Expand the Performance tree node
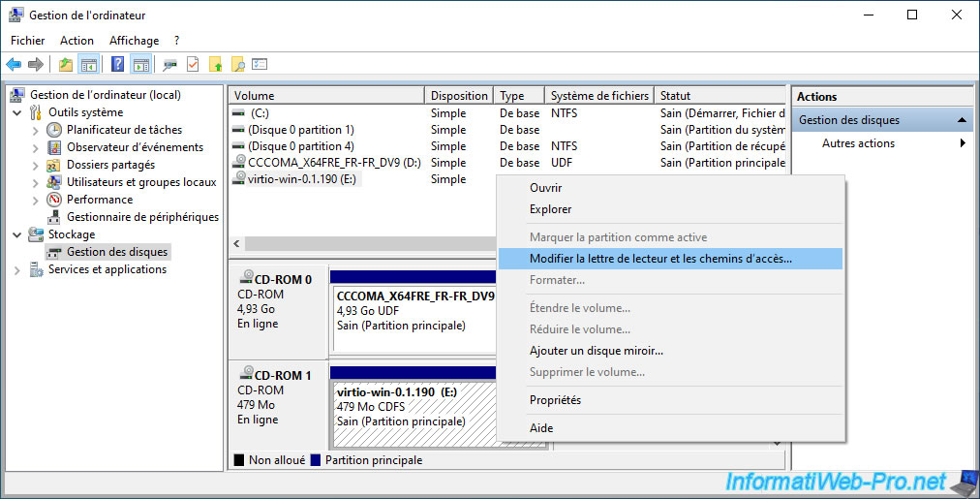Image resolution: width=980 pixels, height=499 pixels. [x=36, y=201]
